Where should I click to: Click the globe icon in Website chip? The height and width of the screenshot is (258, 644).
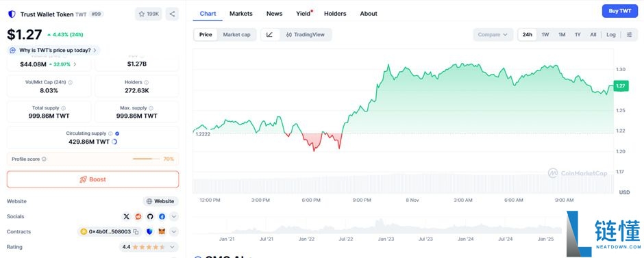[x=149, y=201]
